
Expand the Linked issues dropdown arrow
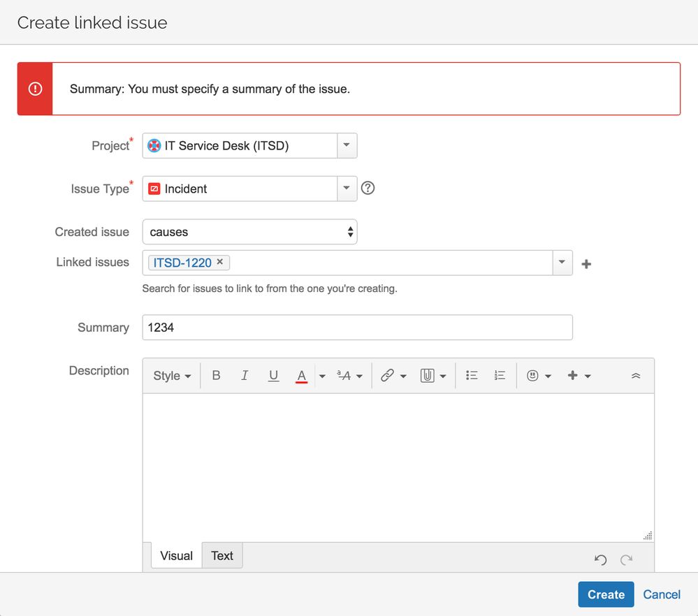(562, 263)
